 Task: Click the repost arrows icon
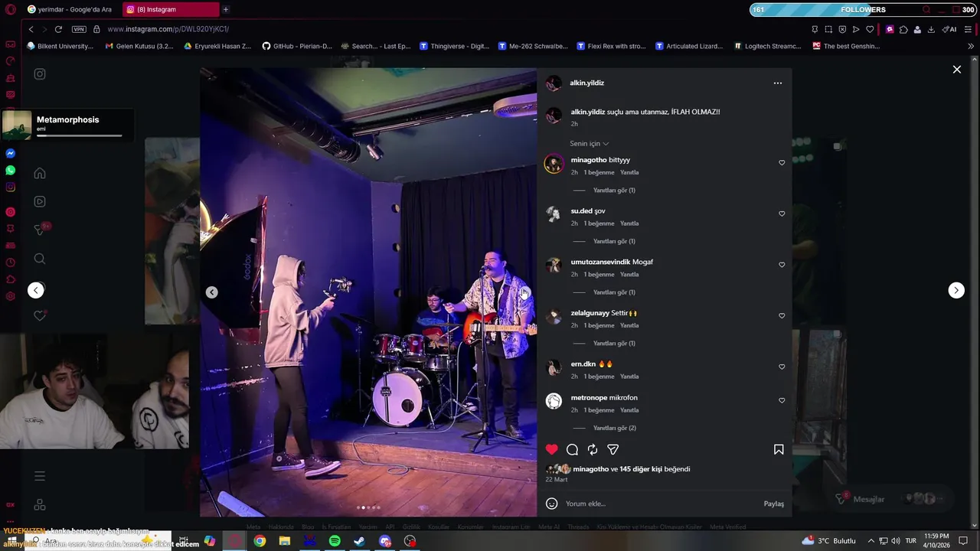tap(593, 449)
